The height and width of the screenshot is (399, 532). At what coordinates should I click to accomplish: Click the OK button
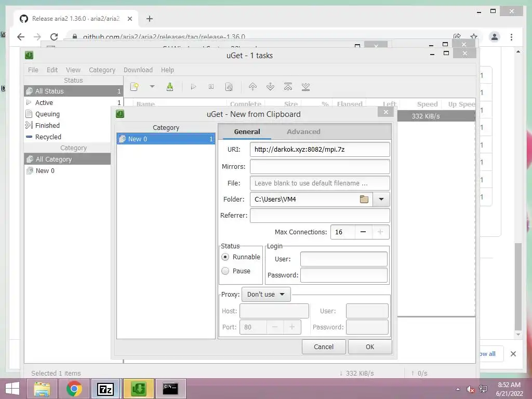(x=370, y=347)
